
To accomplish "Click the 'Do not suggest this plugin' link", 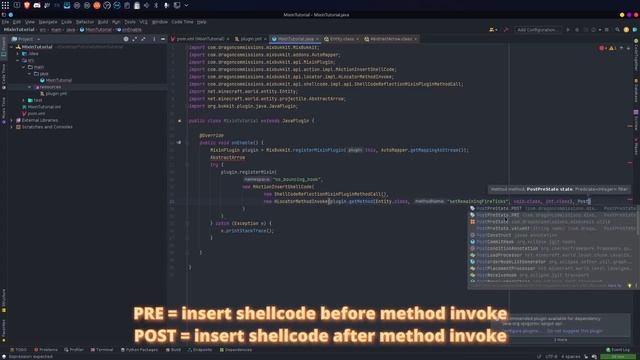I will click(x=575, y=331).
